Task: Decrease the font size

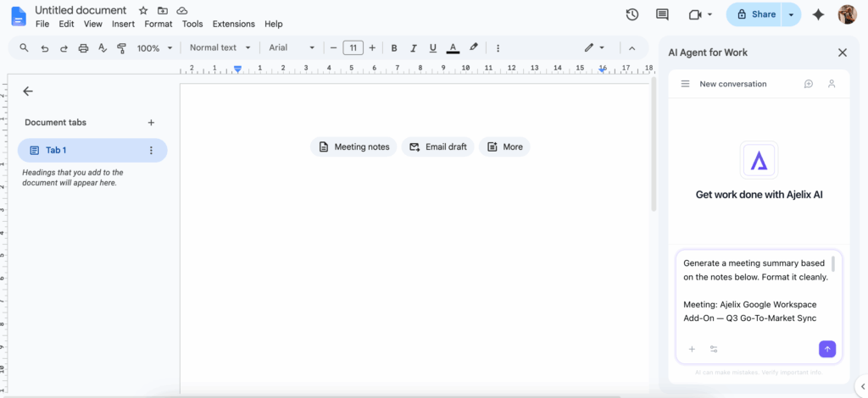Action: pyautogui.click(x=333, y=48)
